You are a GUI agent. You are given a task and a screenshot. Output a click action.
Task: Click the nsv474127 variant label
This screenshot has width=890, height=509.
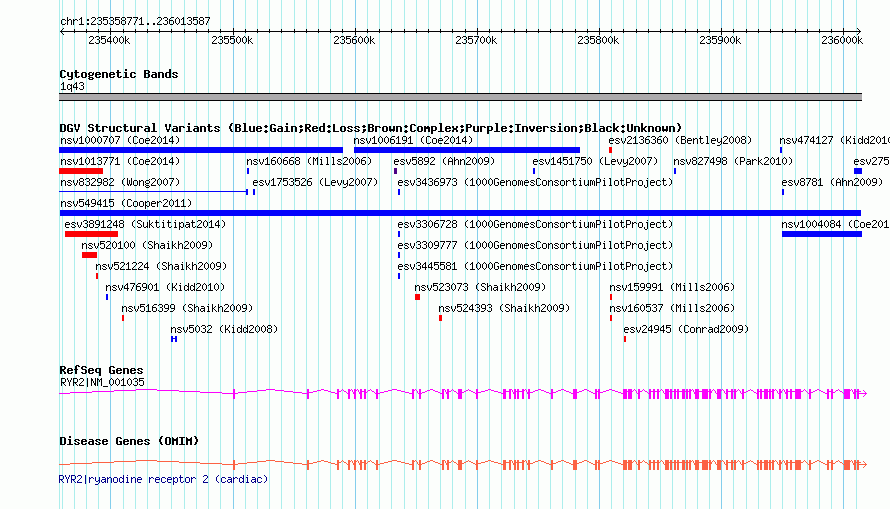coord(834,140)
